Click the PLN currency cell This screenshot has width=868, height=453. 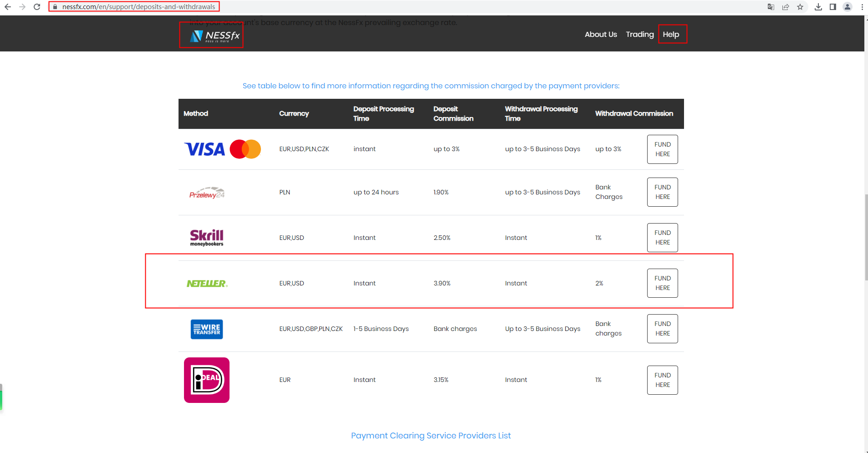pos(285,192)
